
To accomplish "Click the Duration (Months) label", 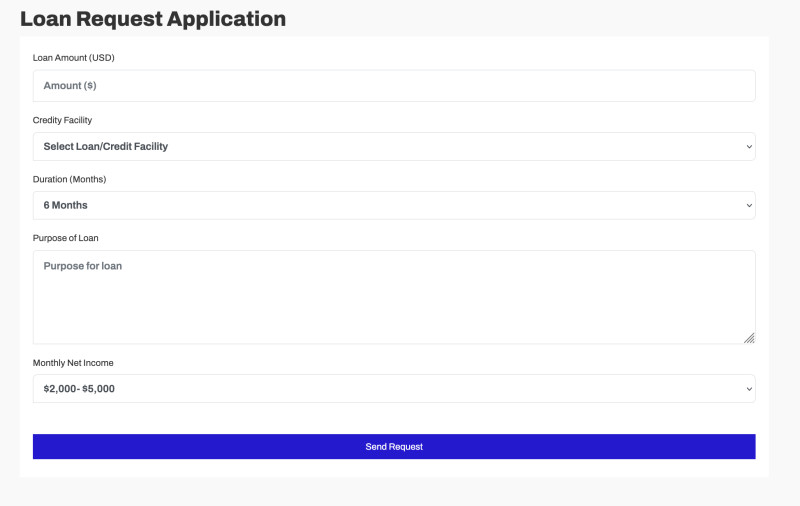I will pyautogui.click(x=69, y=179).
